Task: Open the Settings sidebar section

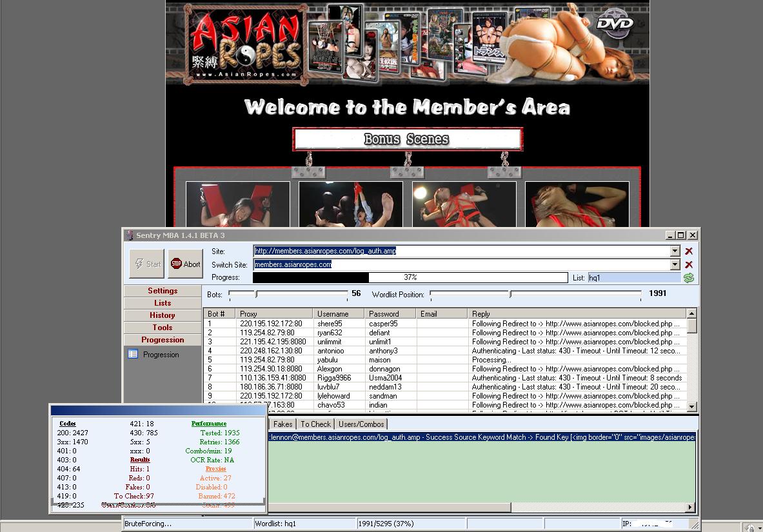Action: [x=163, y=291]
